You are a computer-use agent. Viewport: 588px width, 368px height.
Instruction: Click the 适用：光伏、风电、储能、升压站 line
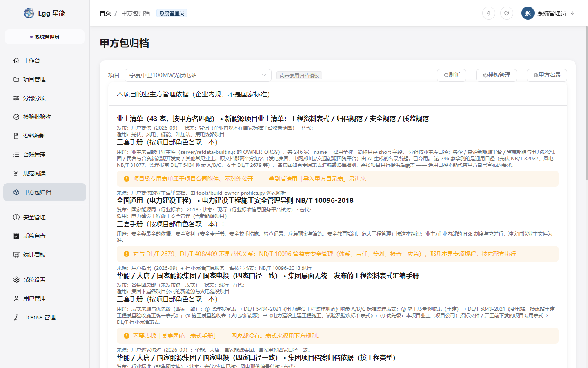(171, 134)
